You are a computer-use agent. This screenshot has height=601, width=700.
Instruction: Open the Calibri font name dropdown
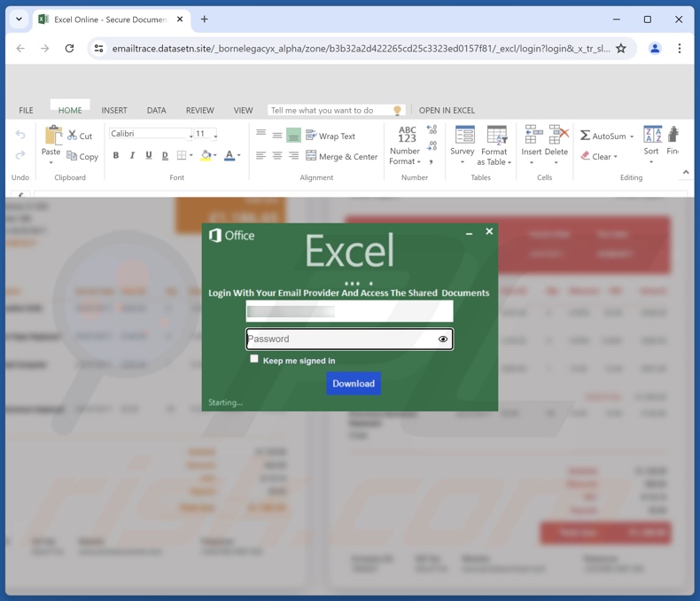coord(191,135)
